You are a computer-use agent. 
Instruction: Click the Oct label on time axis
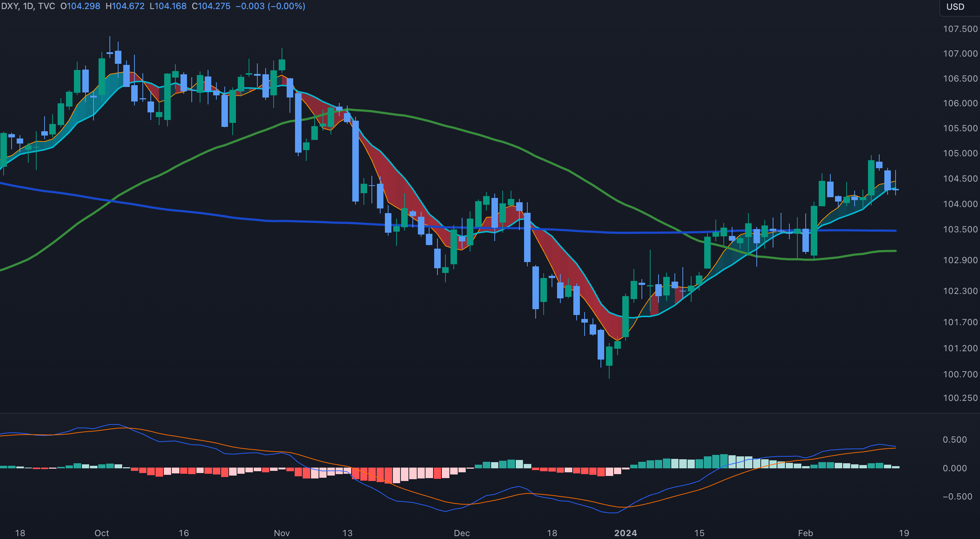click(x=101, y=533)
